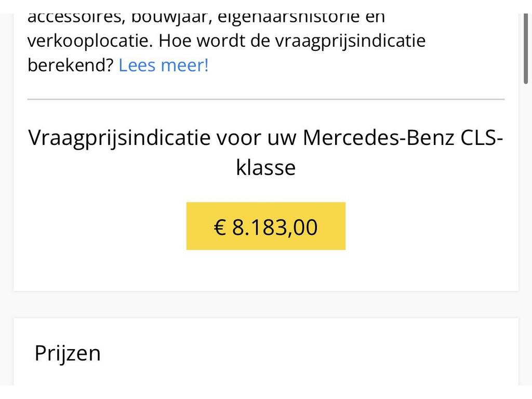Click the word 'verkooplocatie' in the paragraph

point(88,41)
